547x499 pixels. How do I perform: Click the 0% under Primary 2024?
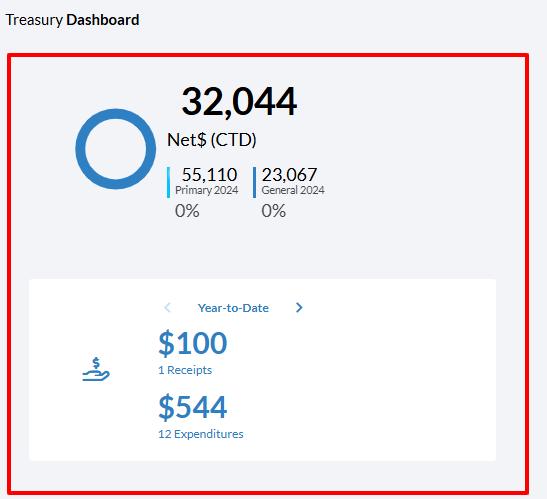tap(187, 211)
